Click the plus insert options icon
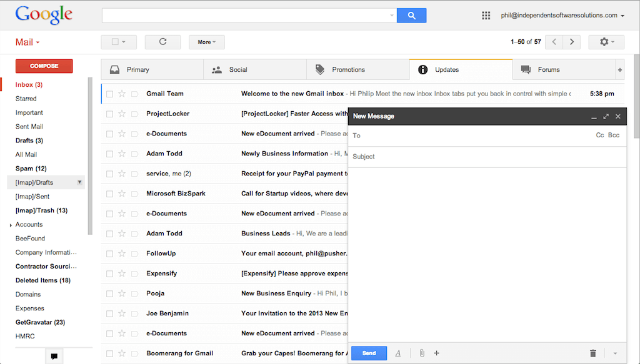 (x=437, y=353)
